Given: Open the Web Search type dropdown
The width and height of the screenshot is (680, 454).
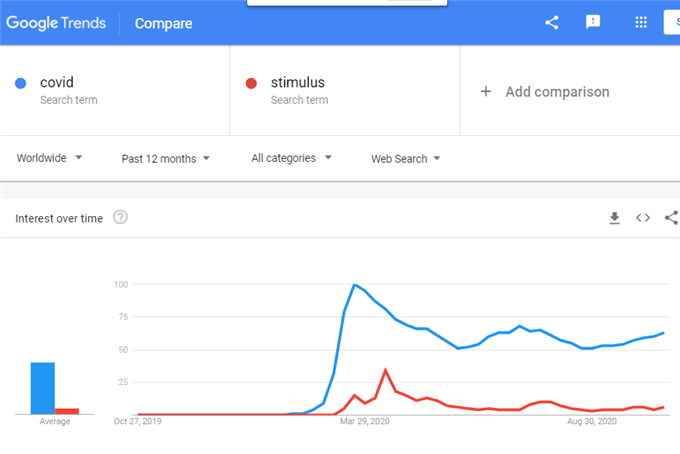Looking at the screenshot, I should point(405,159).
